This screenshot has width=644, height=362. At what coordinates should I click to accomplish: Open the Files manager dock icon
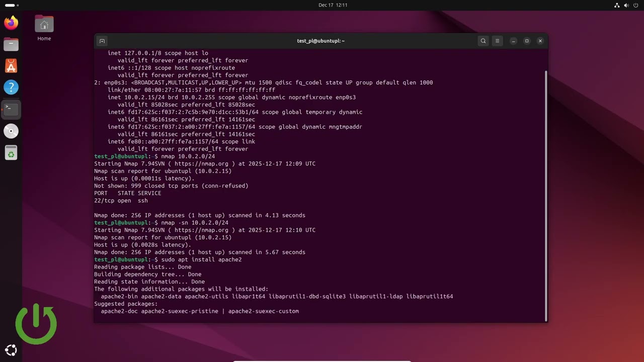(11, 44)
